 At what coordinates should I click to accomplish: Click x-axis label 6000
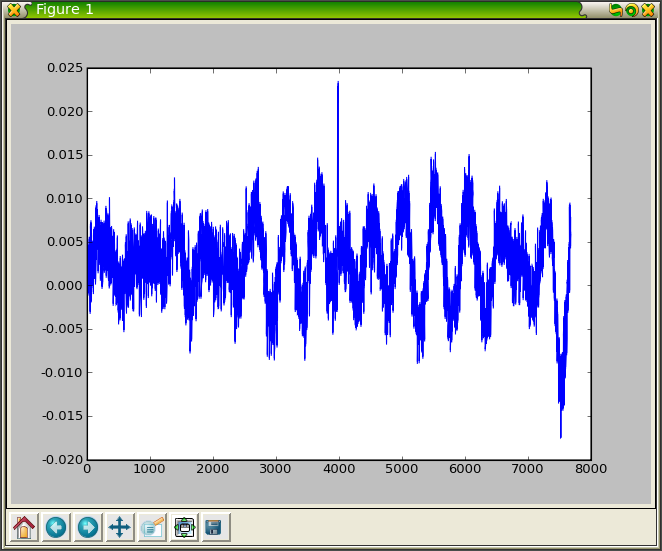[465, 469]
